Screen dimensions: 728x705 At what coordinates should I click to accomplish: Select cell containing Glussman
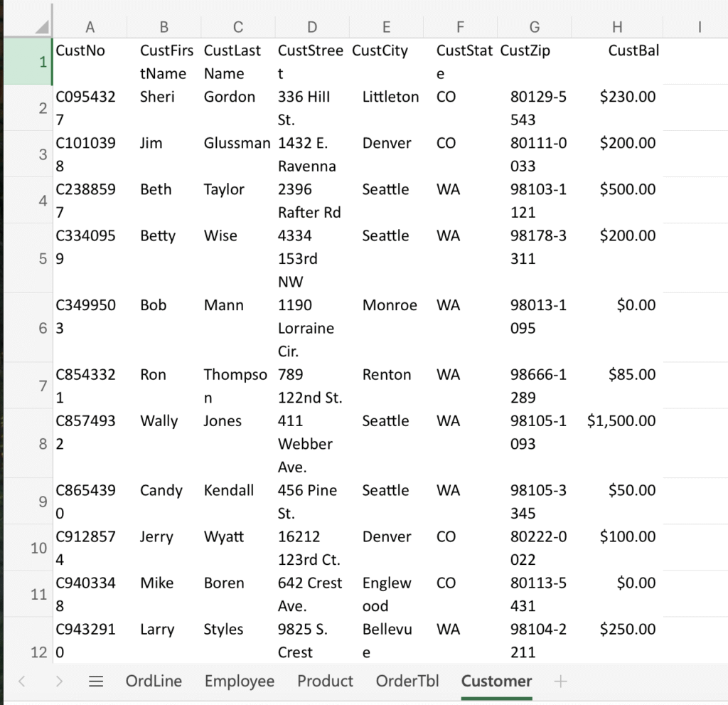[x=237, y=154]
